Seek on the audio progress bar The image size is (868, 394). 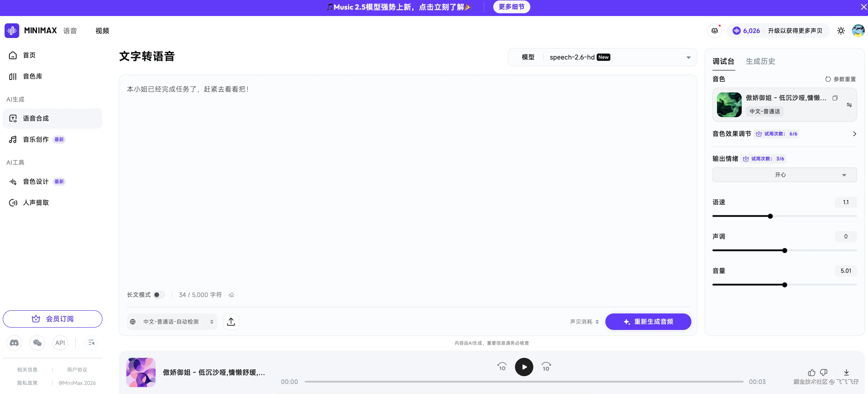[x=524, y=382]
